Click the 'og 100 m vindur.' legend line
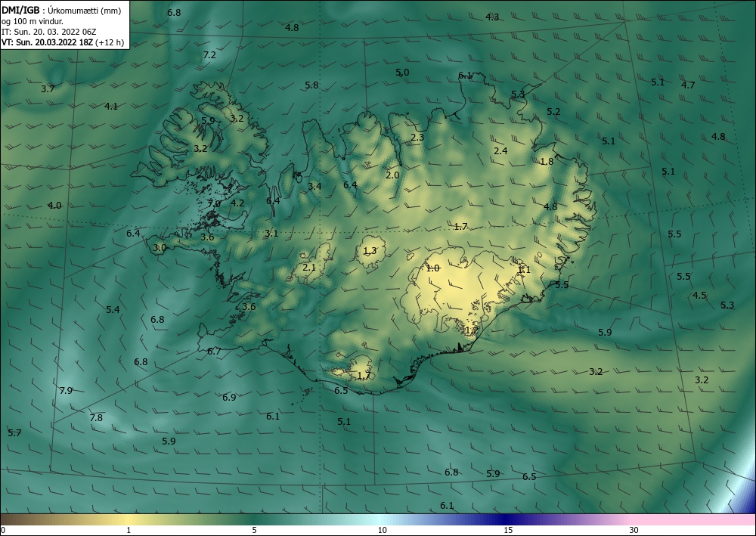 (x=32, y=21)
